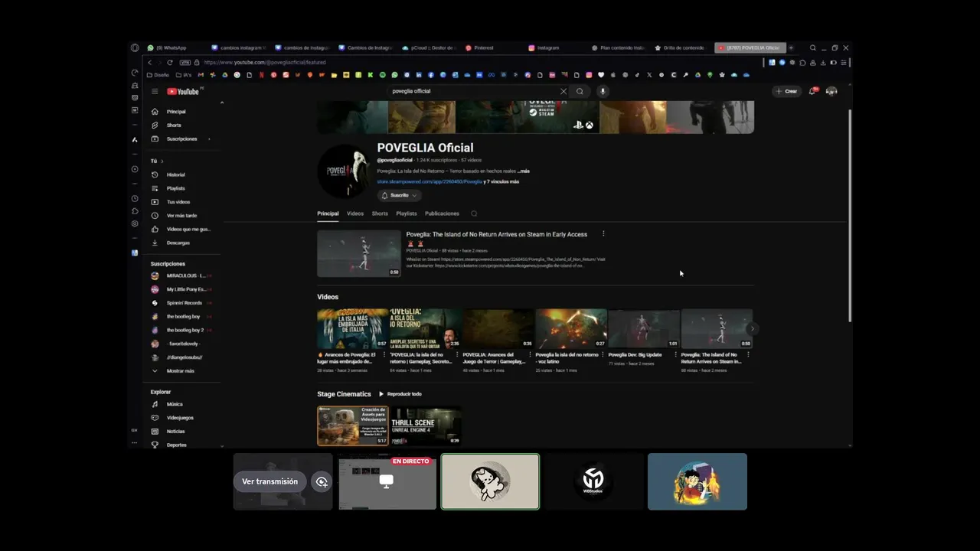Click the channel search magnifier icon
Image resolution: width=980 pixels, height=551 pixels.
(474, 214)
